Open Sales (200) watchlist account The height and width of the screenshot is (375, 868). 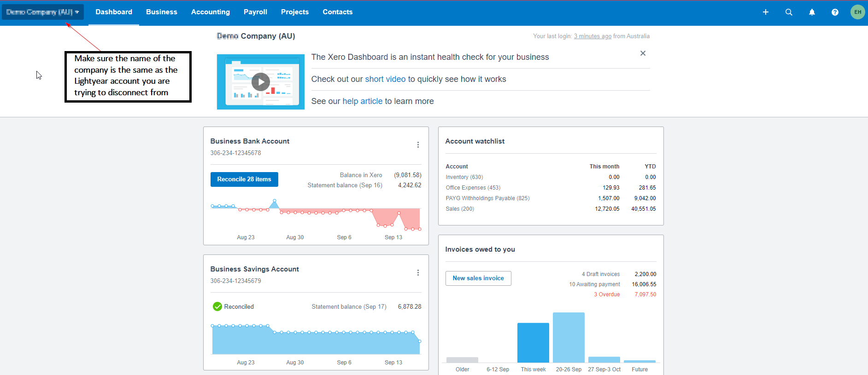click(460, 209)
